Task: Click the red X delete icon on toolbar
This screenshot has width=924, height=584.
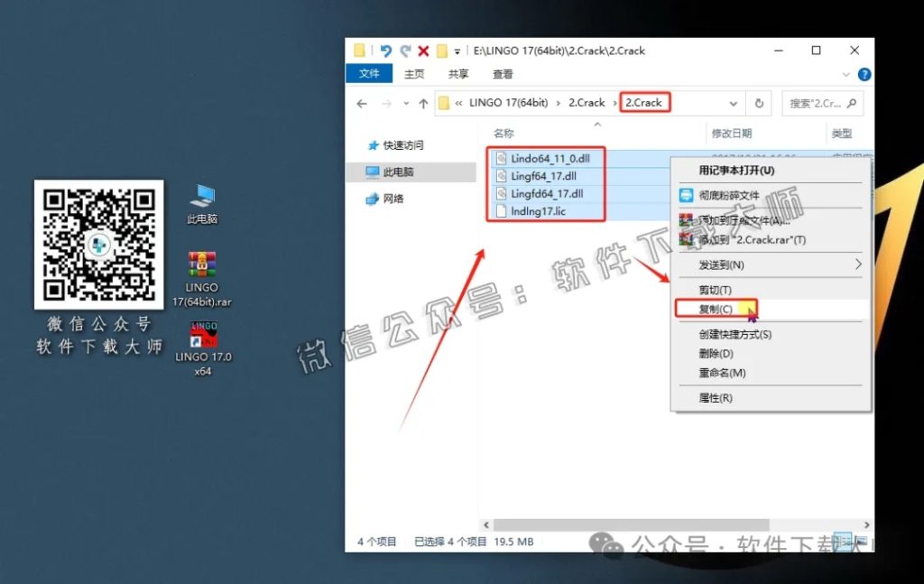Action: pos(423,51)
